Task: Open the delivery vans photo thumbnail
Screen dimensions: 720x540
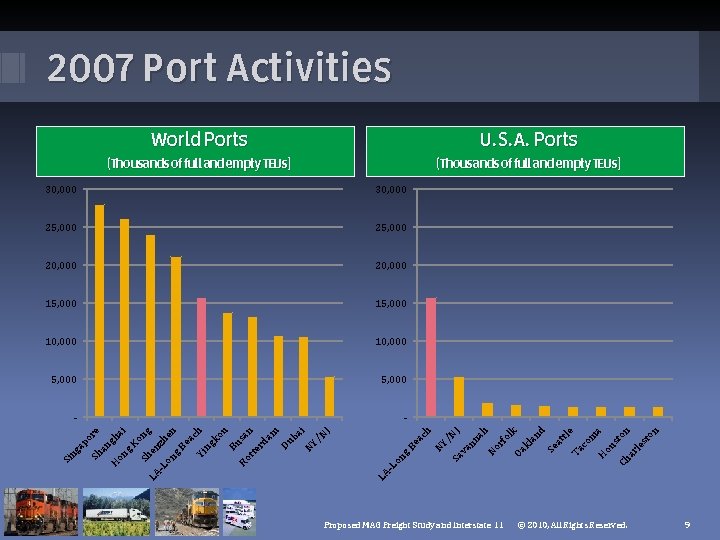Action: 239,512
